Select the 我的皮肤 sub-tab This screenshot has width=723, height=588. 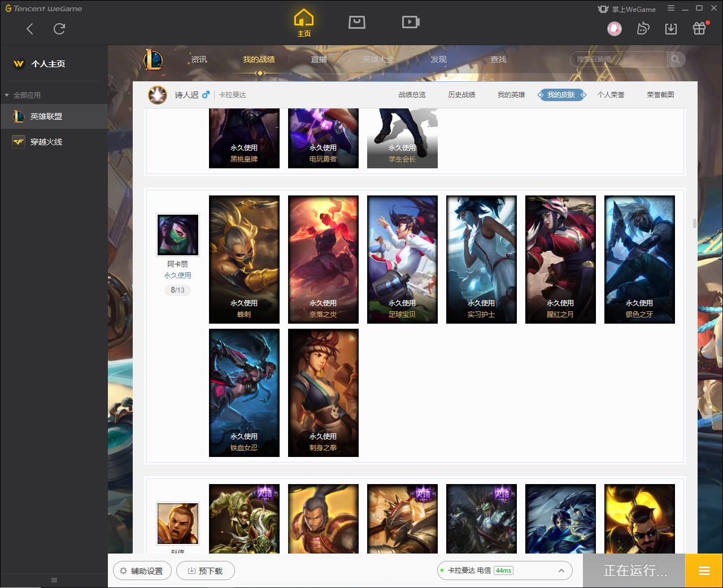click(561, 95)
